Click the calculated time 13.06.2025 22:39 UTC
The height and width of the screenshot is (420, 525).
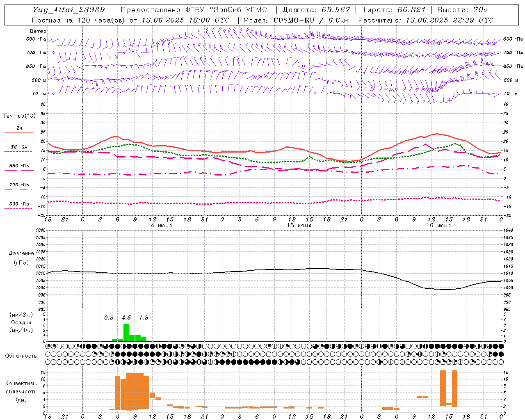(x=450, y=20)
